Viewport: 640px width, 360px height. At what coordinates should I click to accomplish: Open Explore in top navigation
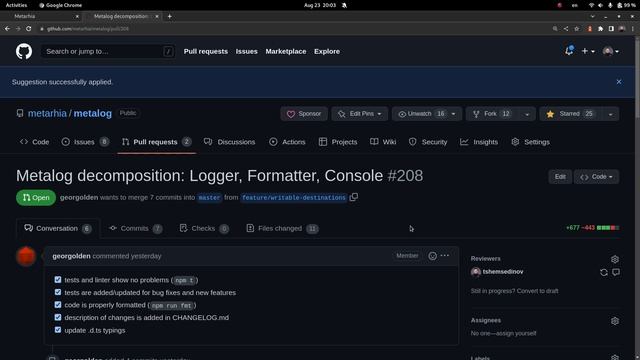point(327,51)
